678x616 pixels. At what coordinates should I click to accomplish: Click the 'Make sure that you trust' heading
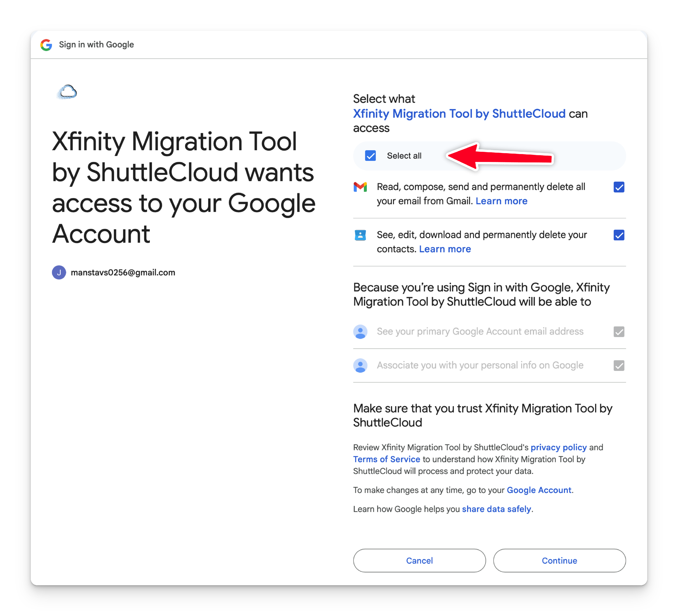pos(483,415)
